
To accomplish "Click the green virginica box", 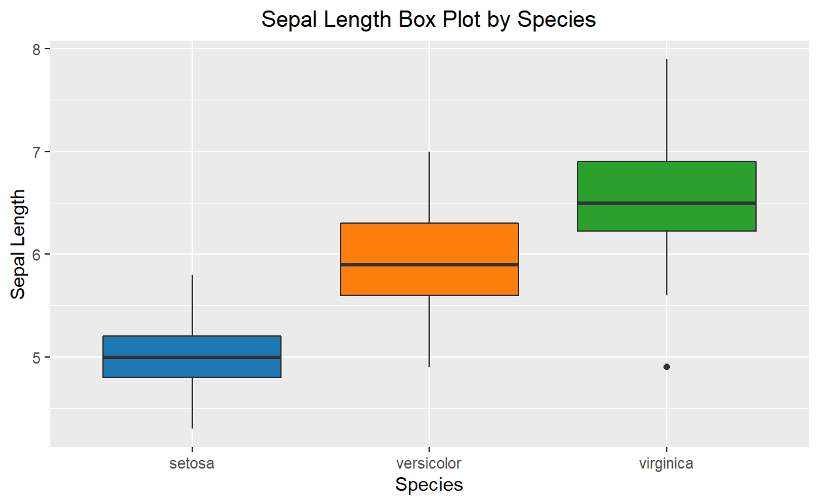I will pos(667,196).
